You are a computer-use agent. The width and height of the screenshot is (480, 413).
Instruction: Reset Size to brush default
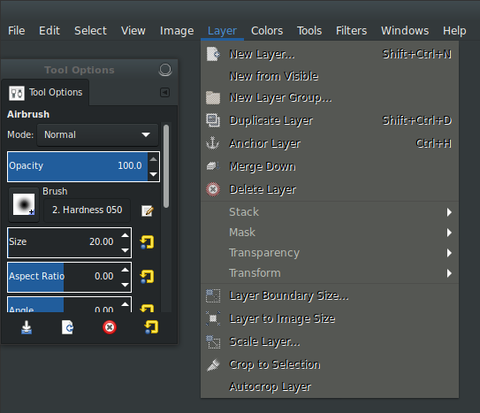(147, 242)
